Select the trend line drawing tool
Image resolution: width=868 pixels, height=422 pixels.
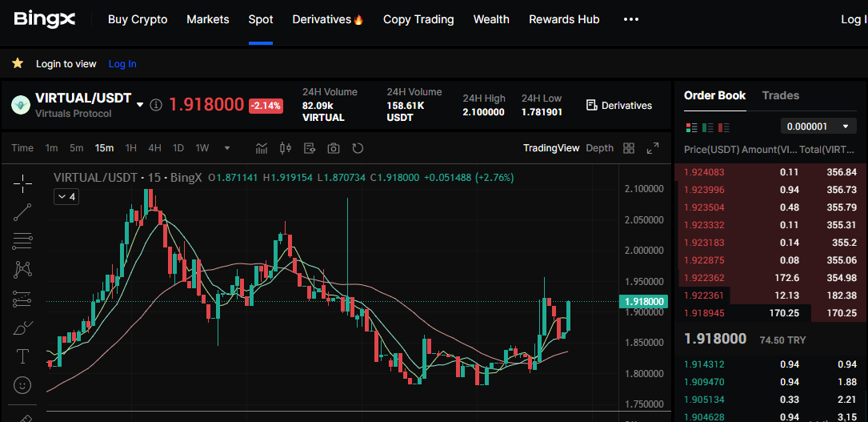(22, 212)
